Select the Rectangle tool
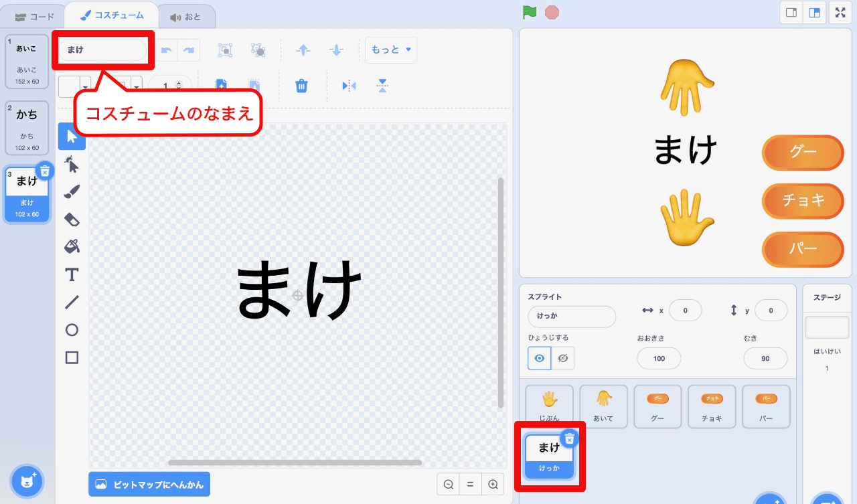The image size is (857, 504). (x=72, y=357)
